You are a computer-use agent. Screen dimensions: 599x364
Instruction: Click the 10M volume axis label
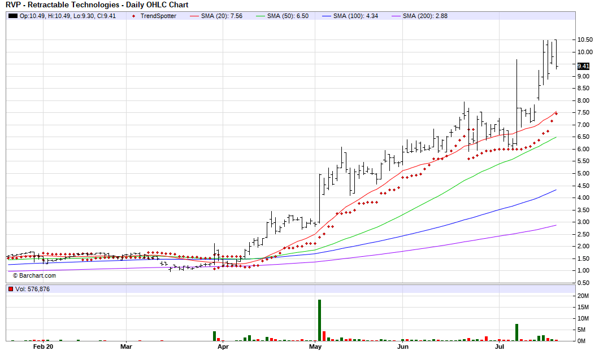click(583, 318)
